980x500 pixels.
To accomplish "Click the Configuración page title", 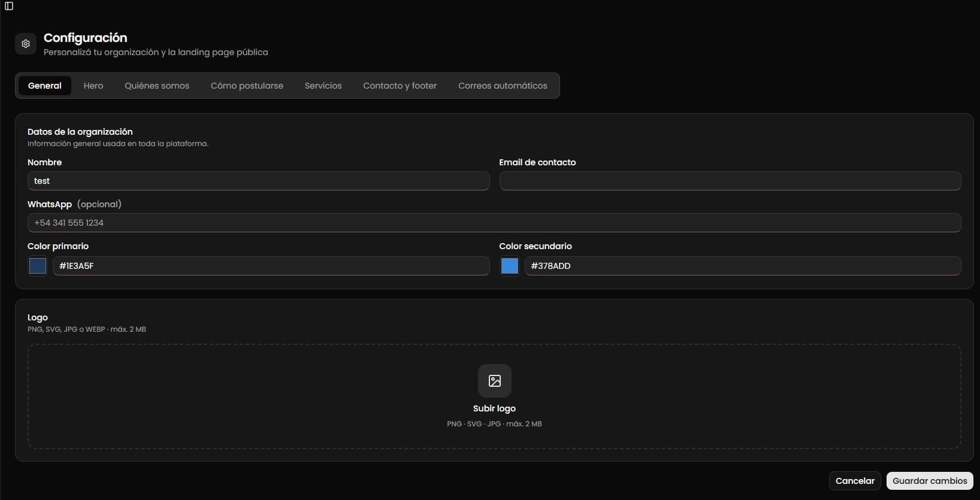I will point(86,38).
